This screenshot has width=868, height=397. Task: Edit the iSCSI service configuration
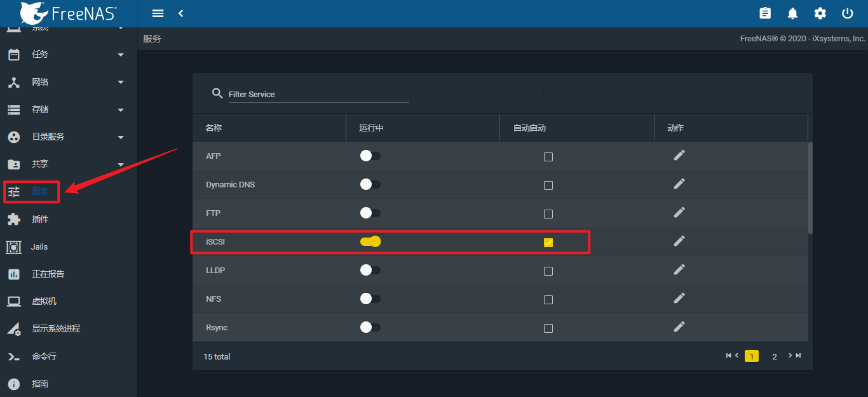(679, 241)
